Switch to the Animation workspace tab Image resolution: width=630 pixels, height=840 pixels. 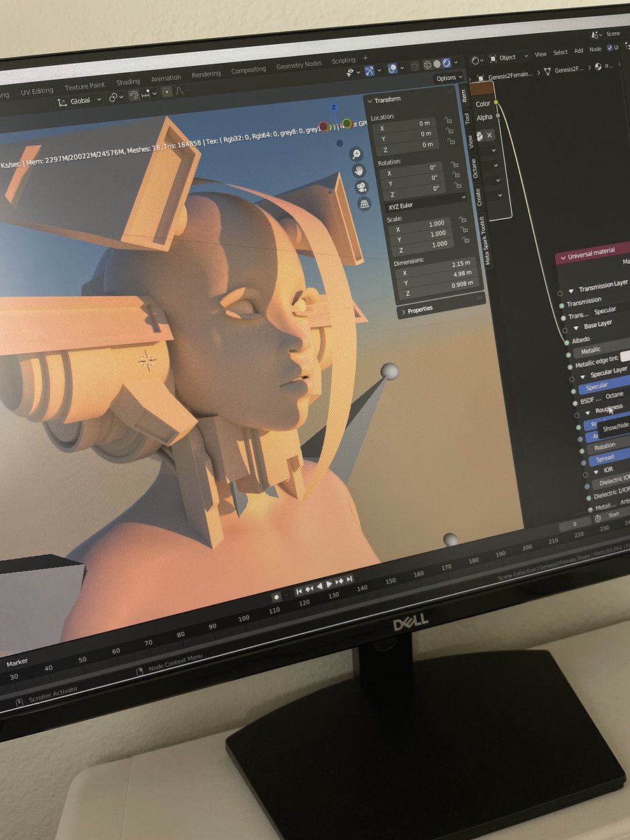coord(166,78)
